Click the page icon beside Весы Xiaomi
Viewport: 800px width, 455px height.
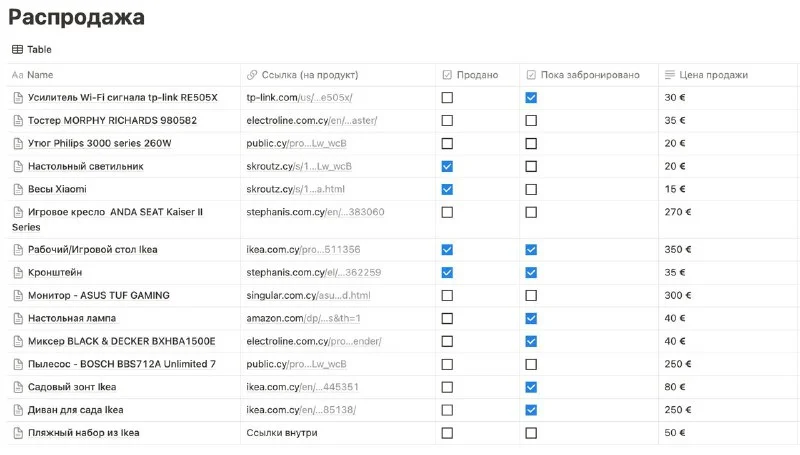17,189
